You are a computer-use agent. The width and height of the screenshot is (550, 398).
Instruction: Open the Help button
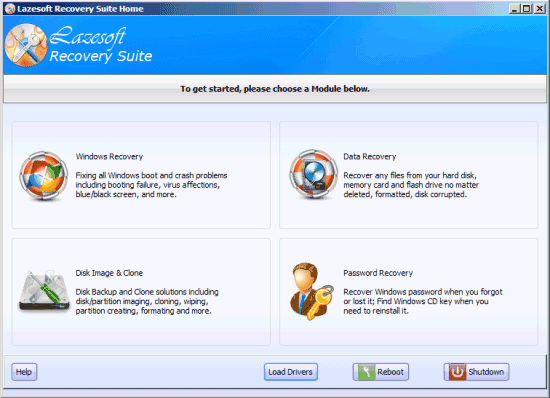(24, 372)
